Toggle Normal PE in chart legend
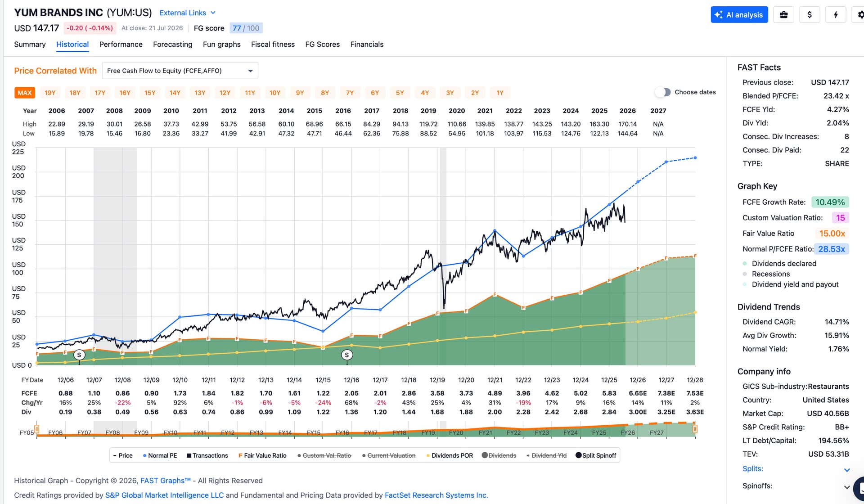 160,455
